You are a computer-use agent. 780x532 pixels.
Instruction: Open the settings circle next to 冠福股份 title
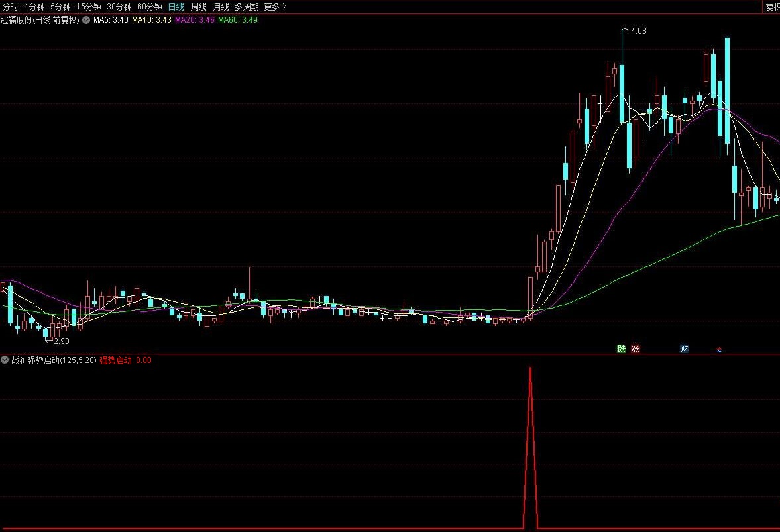pos(86,20)
